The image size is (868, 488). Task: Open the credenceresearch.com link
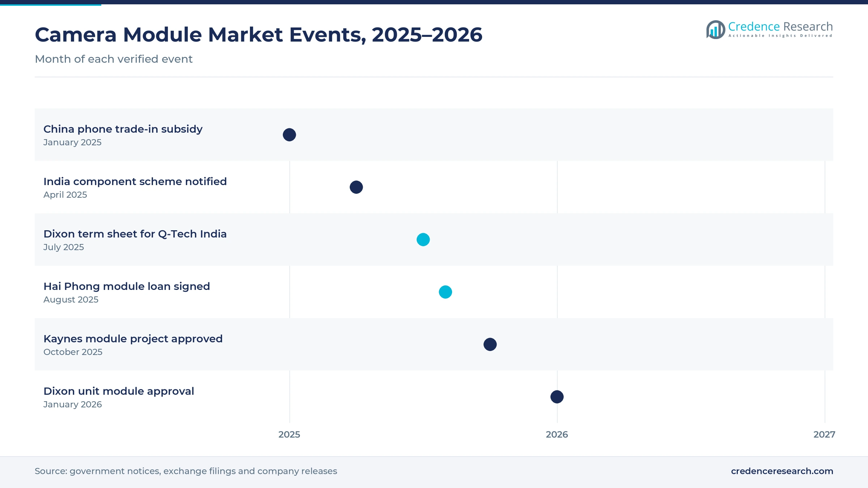click(782, 471)
